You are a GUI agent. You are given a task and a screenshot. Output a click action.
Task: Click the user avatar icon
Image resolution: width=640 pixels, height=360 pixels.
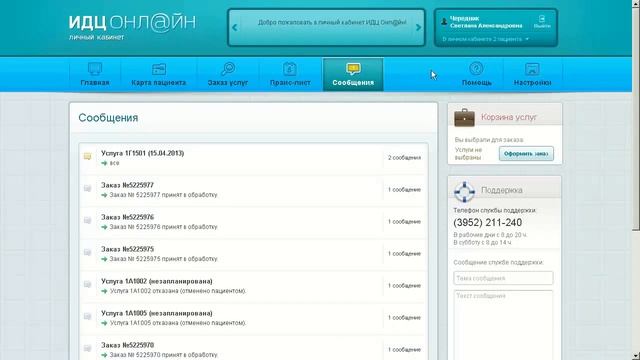coord(444,22)
